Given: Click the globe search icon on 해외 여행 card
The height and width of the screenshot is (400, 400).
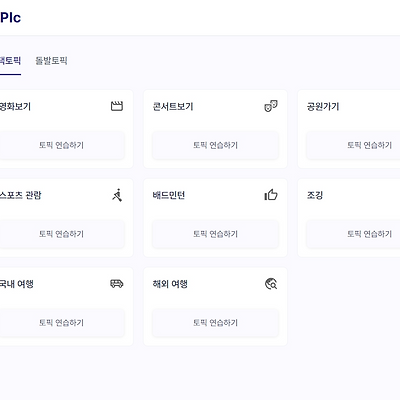Looking at the screenshot, I should click(271, 284).
